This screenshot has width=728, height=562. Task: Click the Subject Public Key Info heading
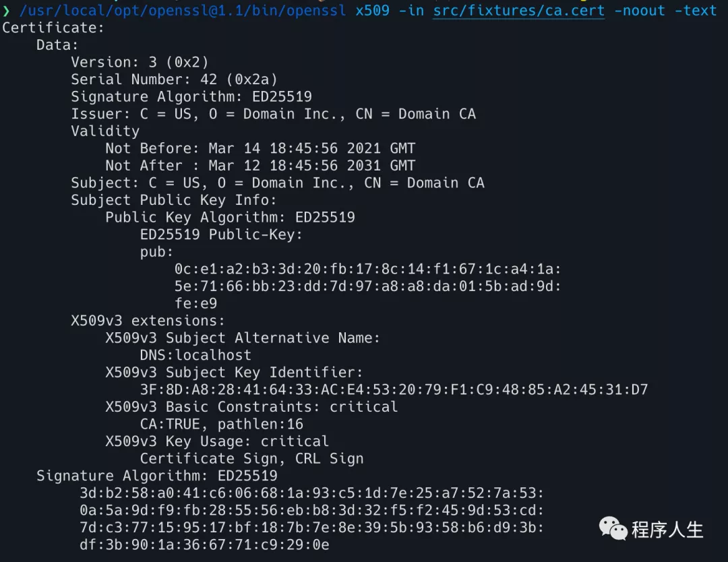pyautogui.click(x=174, y=200)
